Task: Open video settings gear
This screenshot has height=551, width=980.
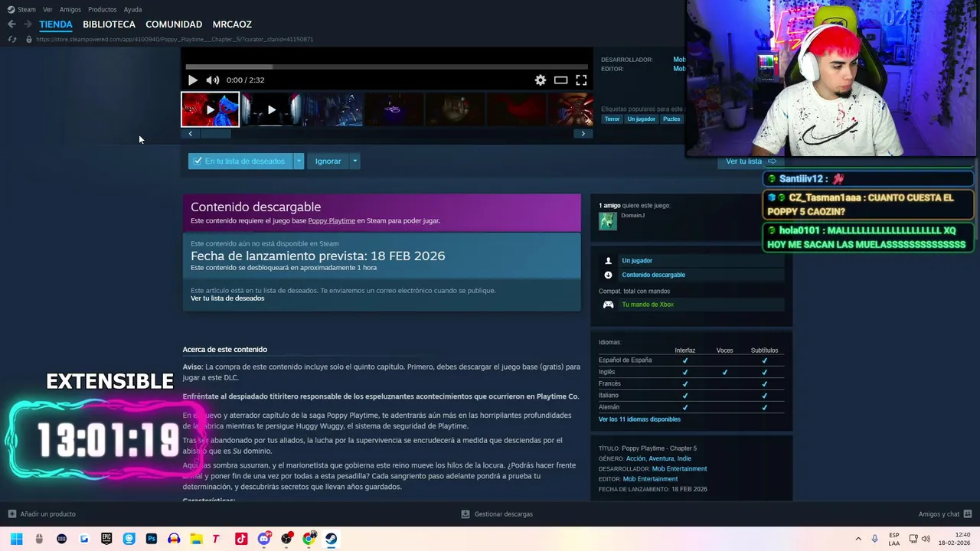Action: 541,80
